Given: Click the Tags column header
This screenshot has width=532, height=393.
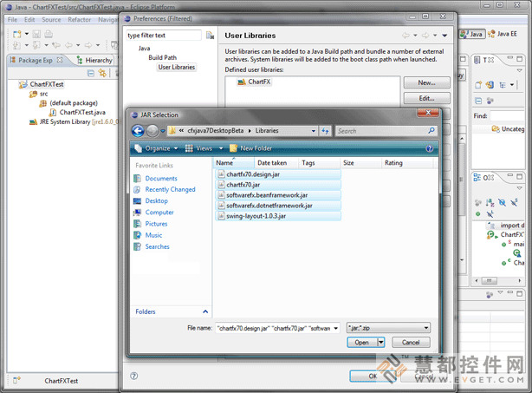Looking at the screenshot, I should [x=319, y=163].
